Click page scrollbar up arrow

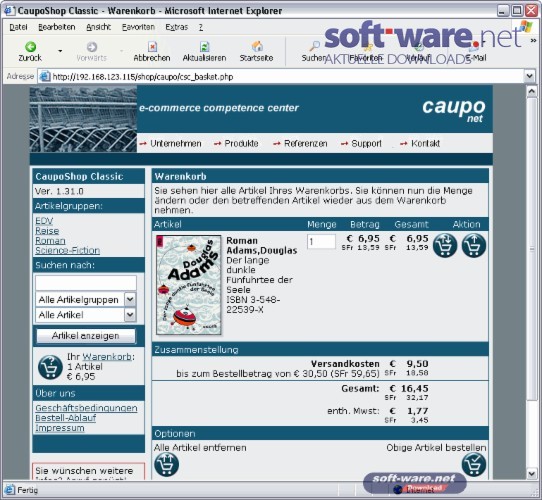point(532,92)
